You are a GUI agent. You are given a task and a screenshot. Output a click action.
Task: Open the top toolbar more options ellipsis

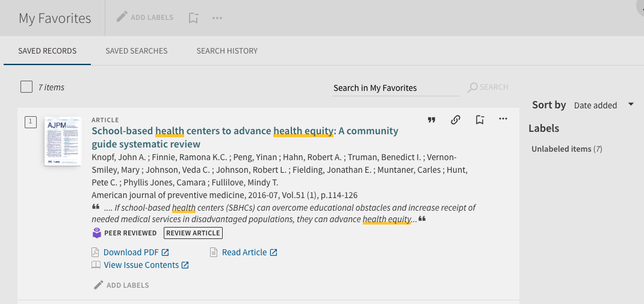coord(217,18)
